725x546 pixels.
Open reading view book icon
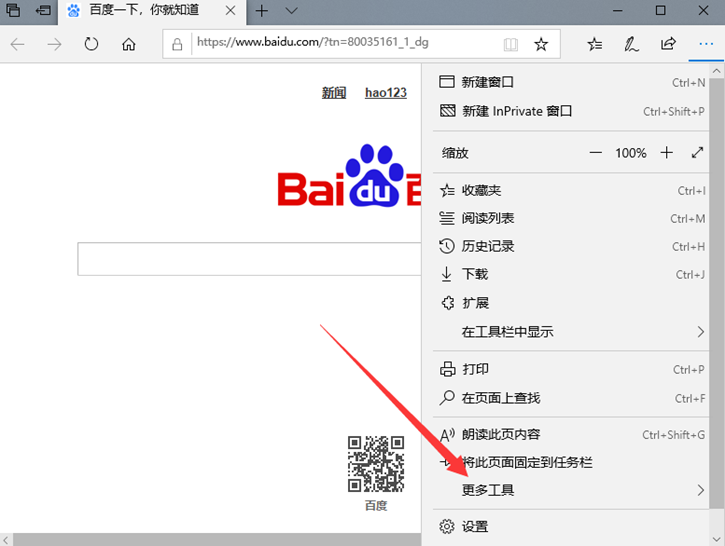pos(511,44)
